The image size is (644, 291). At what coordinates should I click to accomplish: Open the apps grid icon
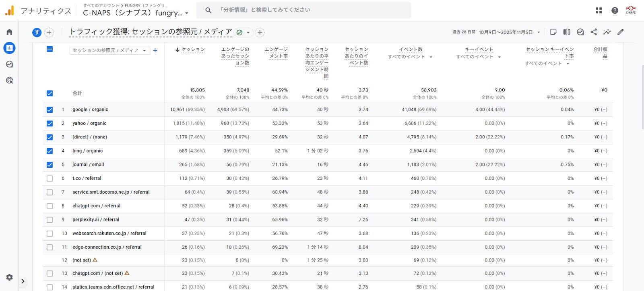(599, 10)
